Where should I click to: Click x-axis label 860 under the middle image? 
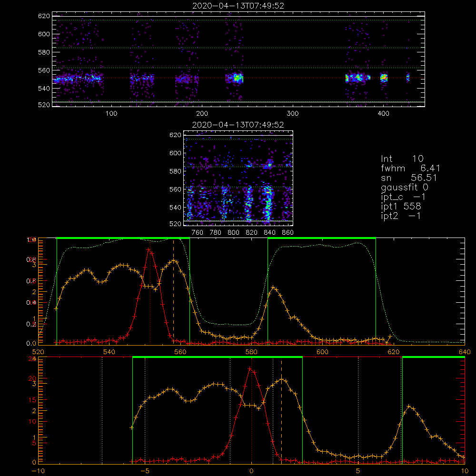tap(288, 233)
